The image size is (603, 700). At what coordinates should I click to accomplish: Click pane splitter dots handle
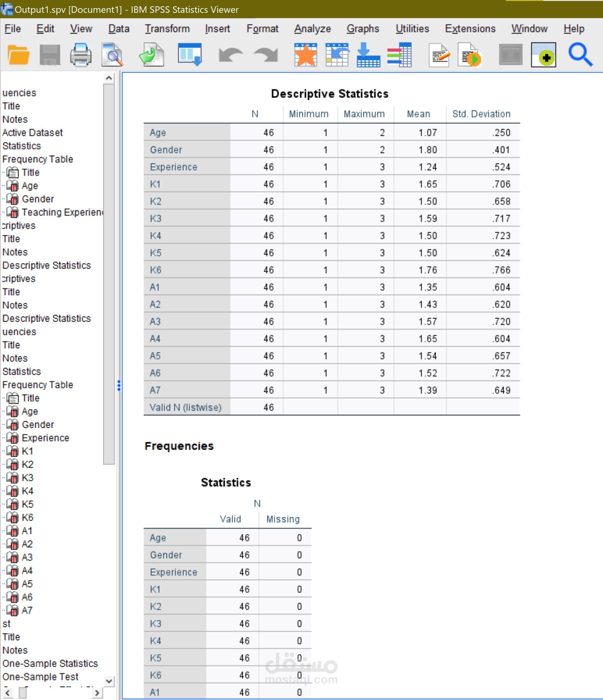(x=119, y=386)
